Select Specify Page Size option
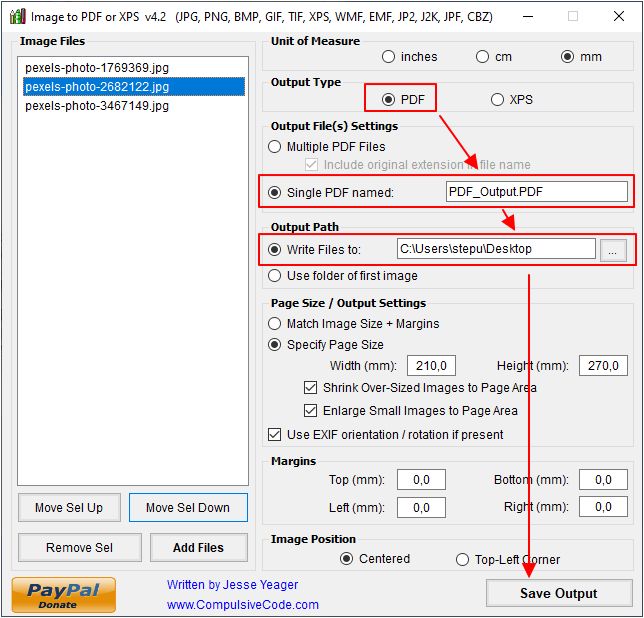The image size is (644, 618). (x=274, y=345)
